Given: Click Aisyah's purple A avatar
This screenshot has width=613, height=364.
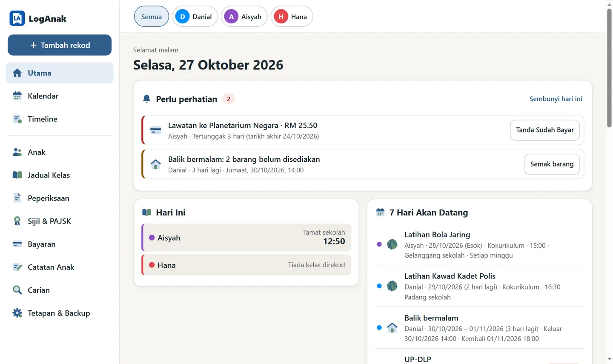Looking at the screenshot, I should pyautogui.click(x=231, y=17).
